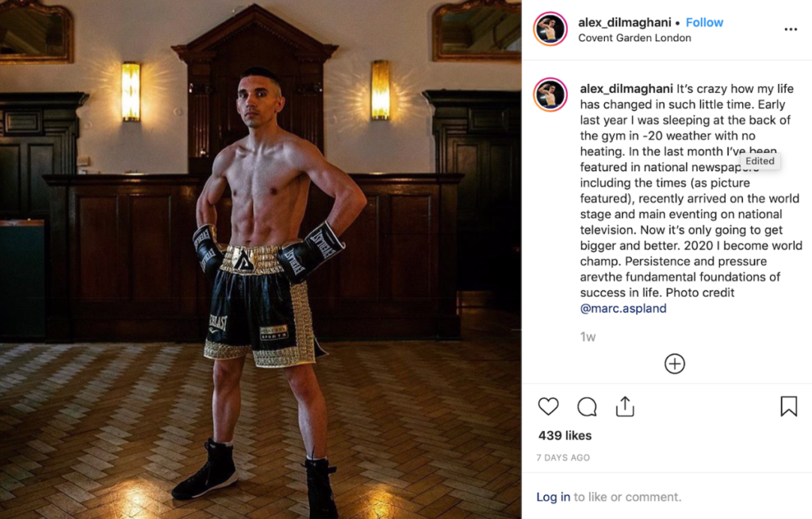
Task: Click the 'to like or comment' prompt
Action: (x=628, y=497)
